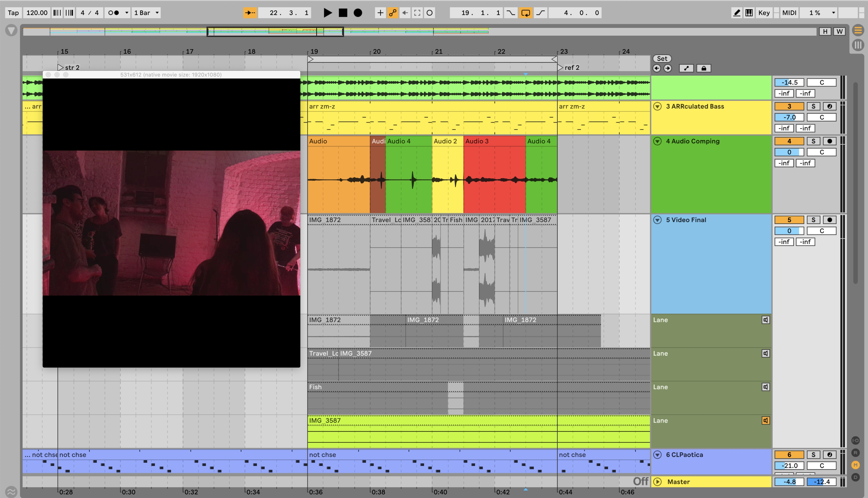Solo the 4 Audio Comping track
868x498 pixels.
(813, 141)
